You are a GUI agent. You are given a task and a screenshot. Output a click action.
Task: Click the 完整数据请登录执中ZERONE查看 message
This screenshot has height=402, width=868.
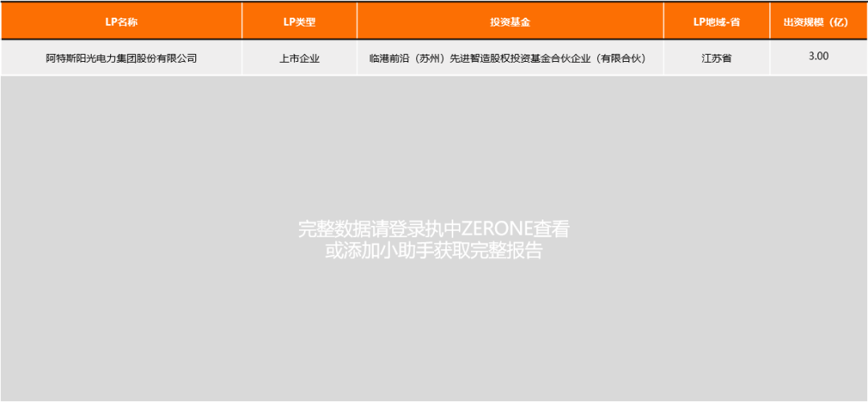[x=433, y=229]
